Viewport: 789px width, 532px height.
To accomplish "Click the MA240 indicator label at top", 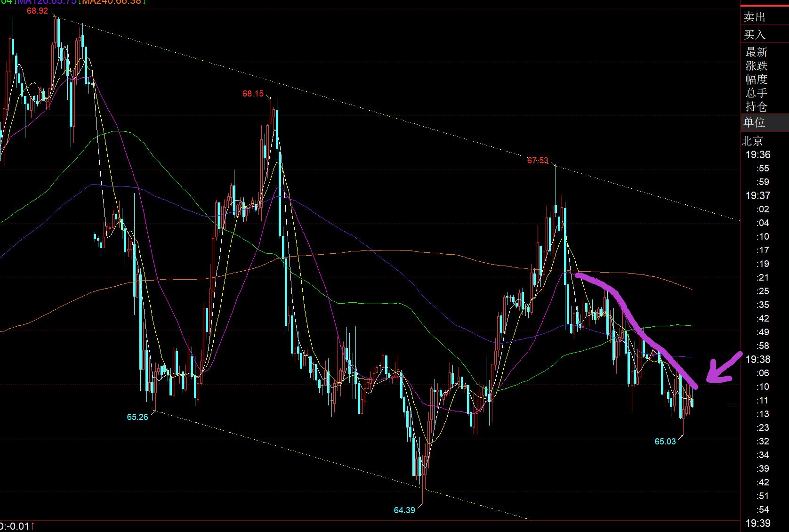I will coord(111,2).
